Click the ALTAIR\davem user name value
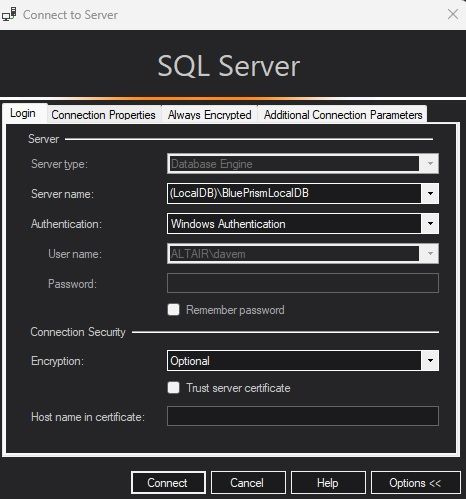This screenshot has width=466, height=499. pos(208,254)
